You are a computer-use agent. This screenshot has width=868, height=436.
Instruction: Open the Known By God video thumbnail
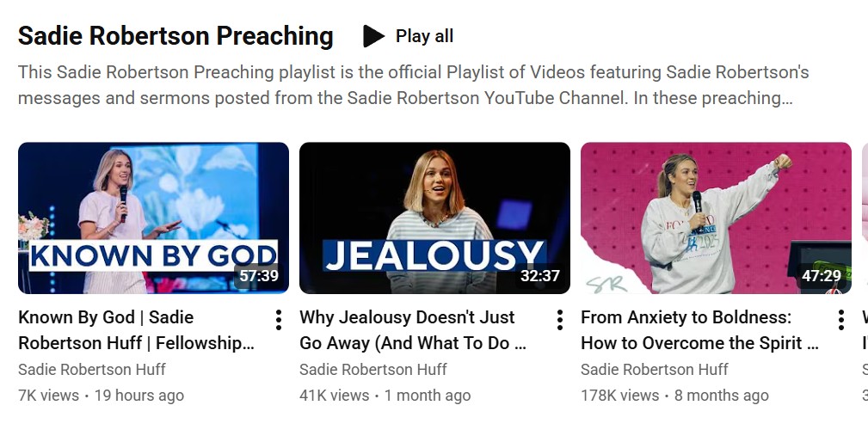pos(153,218)
